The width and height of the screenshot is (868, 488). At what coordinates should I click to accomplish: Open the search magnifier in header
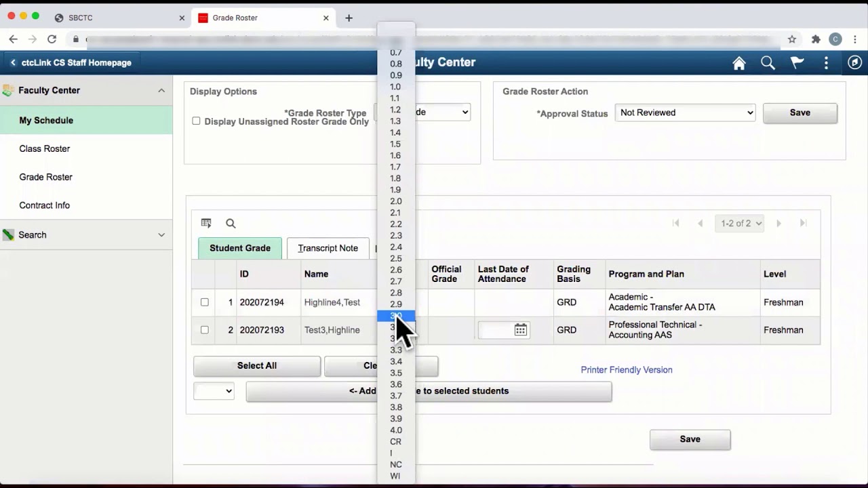pyautogui.click(x=768, y=63)
